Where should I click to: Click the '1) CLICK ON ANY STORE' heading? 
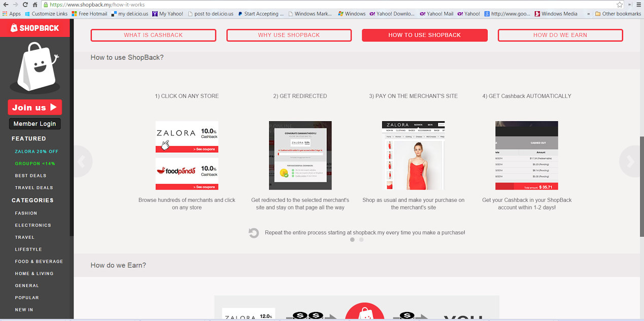(187, 96)
